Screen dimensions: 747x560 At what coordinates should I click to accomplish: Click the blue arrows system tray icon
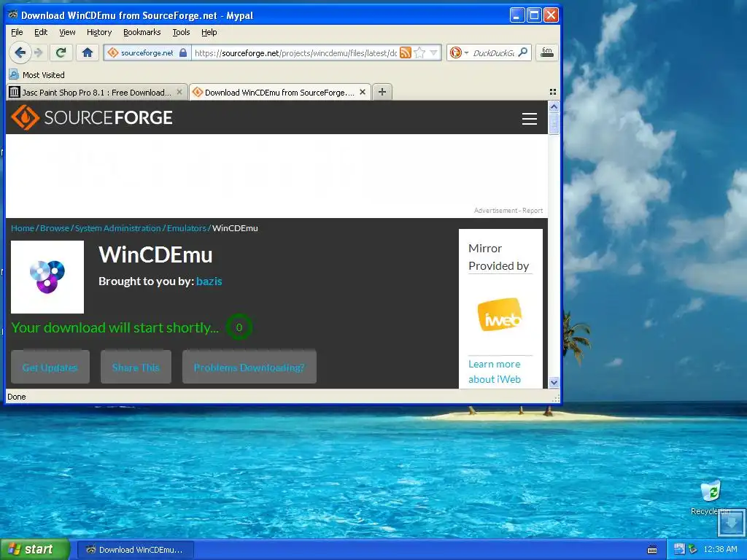pos(679,549)
